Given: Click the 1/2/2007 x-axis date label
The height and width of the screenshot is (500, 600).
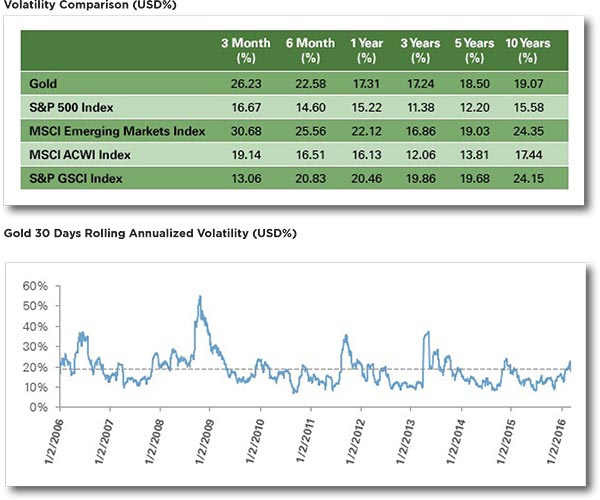Looking at the screenshot, I should click(104, 441).
